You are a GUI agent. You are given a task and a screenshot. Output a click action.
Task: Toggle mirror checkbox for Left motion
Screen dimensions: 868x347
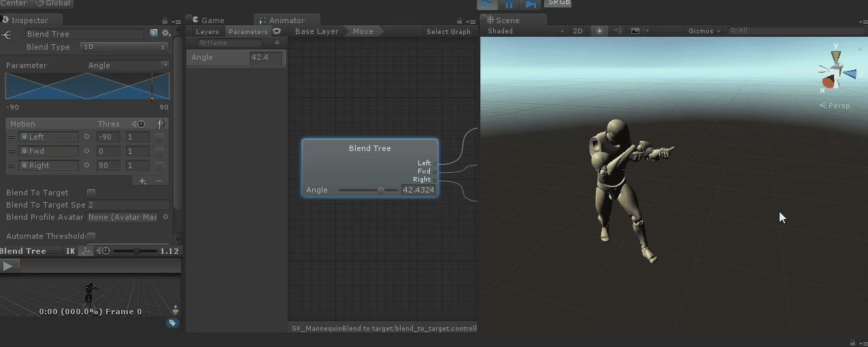click(160, 137)
